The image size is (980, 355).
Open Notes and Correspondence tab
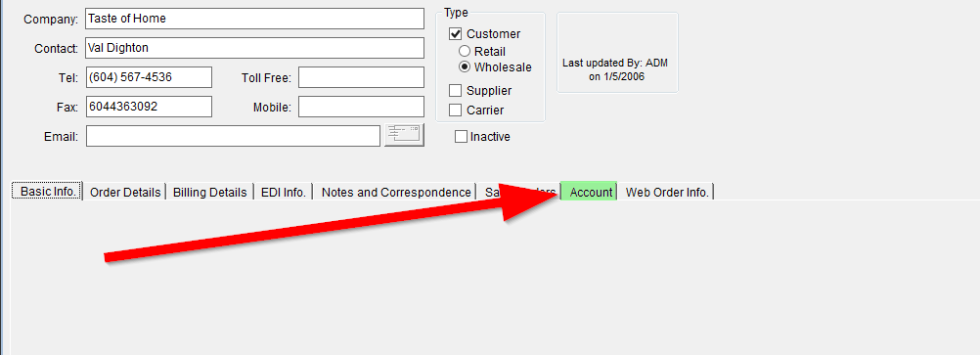395,192
